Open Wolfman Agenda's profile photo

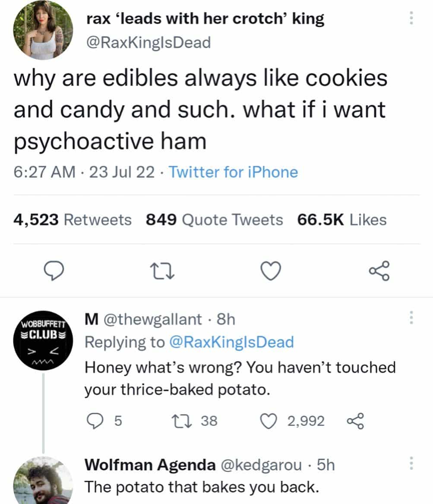[43, 482]
